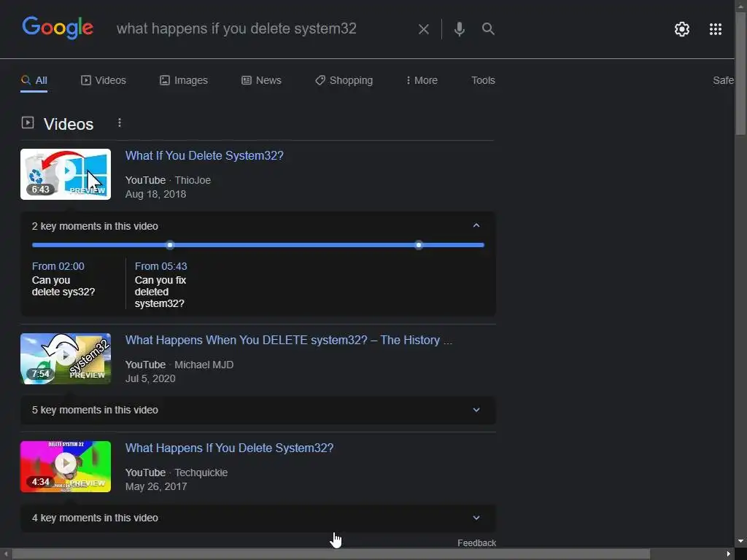Screen dimensions: 747x560
Task: Play the Techquickie 4:34 video thumbnail
Action: coord(66,467)
